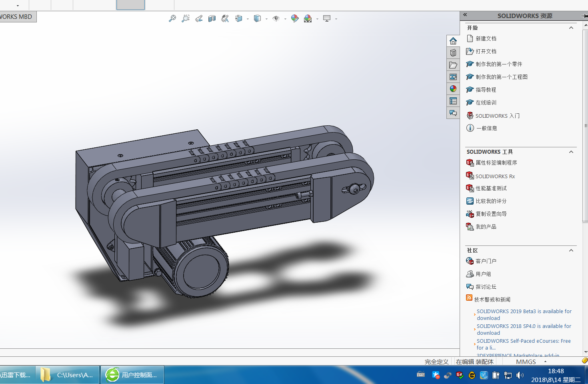Click the Edit Appearance color ball icon

pos(295,18)
